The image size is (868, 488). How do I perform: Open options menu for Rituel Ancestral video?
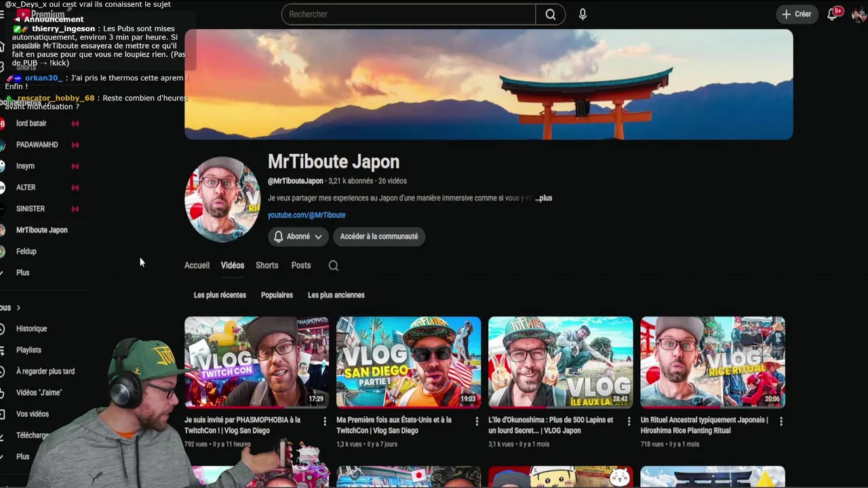pyautogui.click(x=781, y=422)
